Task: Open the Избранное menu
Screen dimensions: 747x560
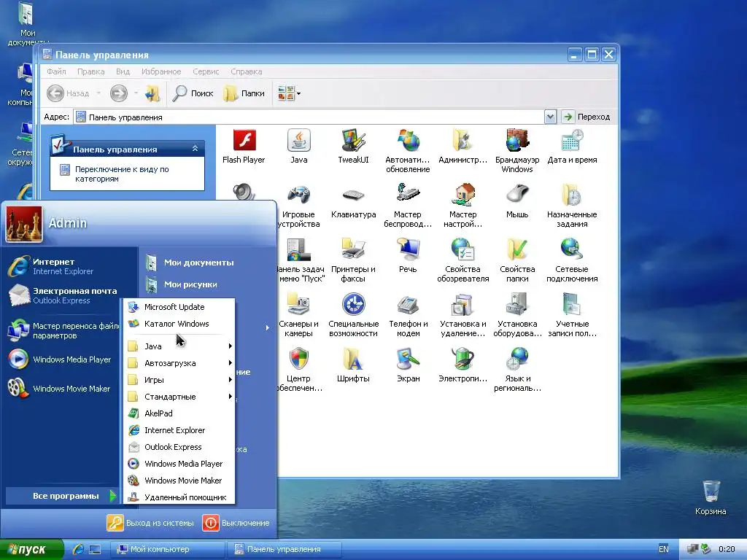Action: tap(161, 71)
